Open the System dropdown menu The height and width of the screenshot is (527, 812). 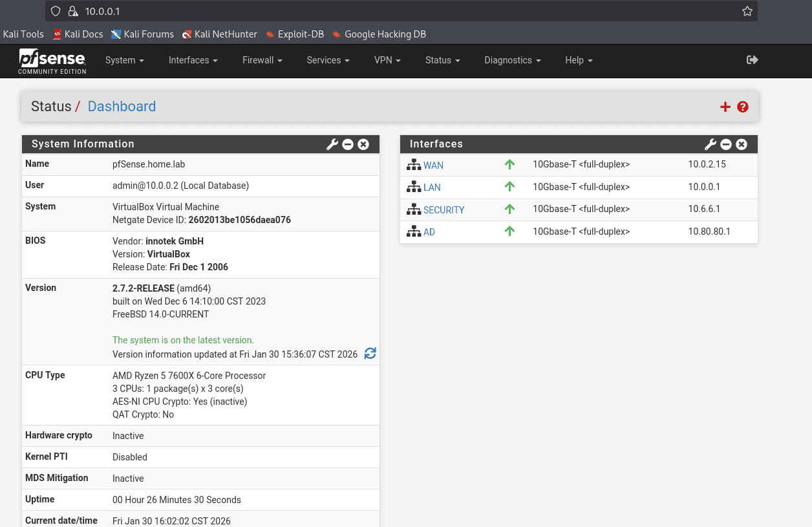pyautogui.click(x=124, y=60)
